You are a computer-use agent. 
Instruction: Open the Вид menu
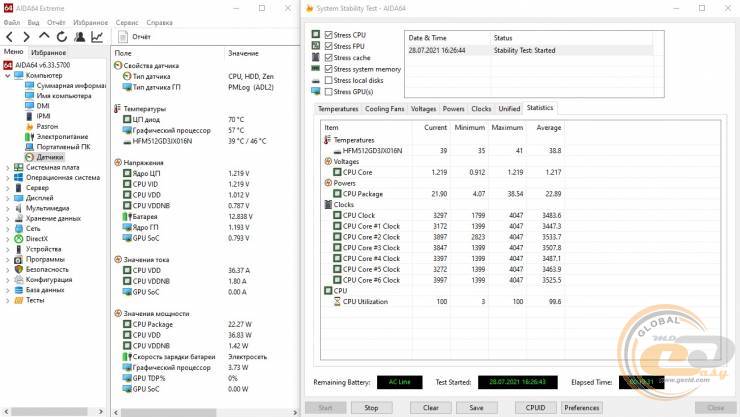click(x=34, y=22)
